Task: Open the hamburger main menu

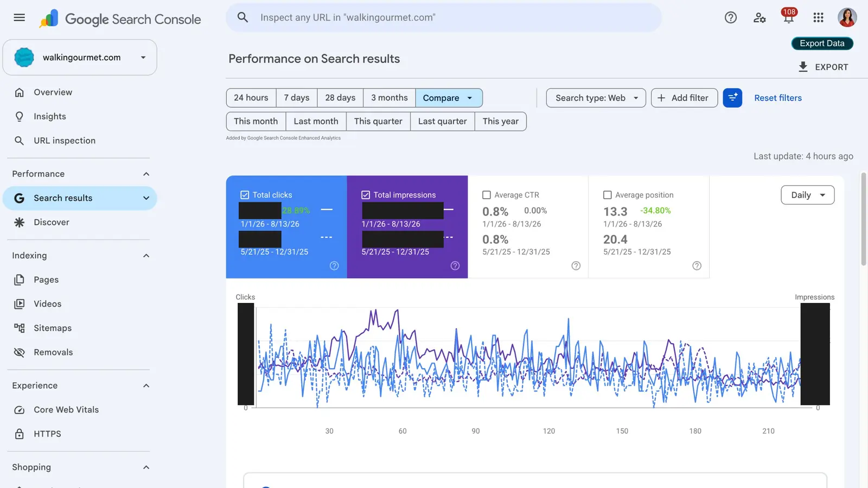Action: (x=19, y=17)
